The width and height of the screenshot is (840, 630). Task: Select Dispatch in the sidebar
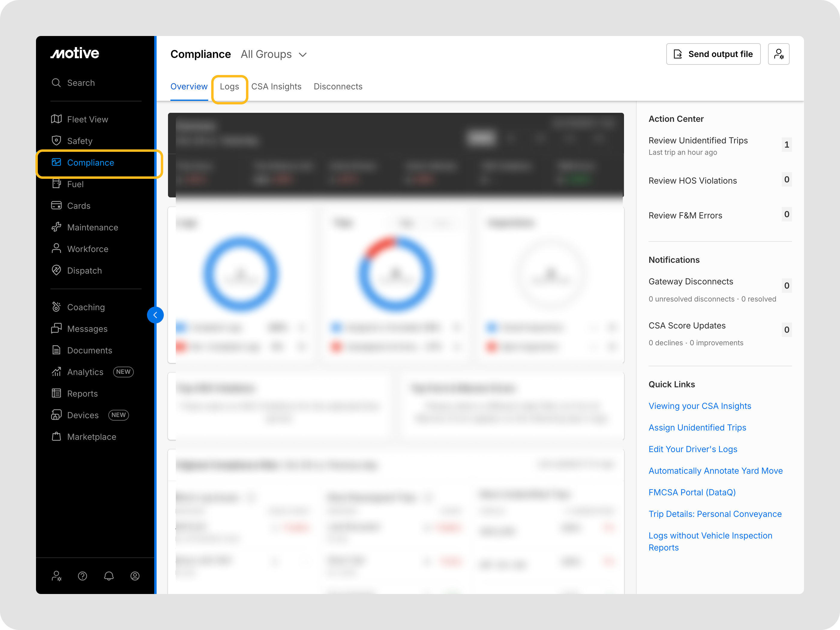[x=84, y=270]
